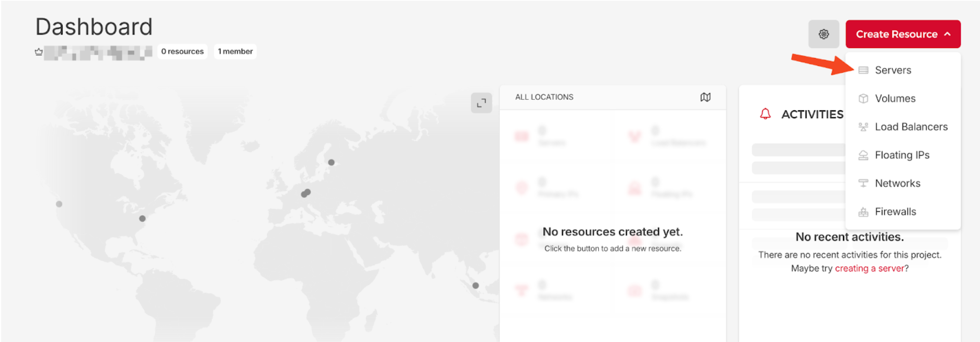The height and width of the screenshot is (342, 980).
Task: Click the map location dot in Singapore
Action: (475, 286)
